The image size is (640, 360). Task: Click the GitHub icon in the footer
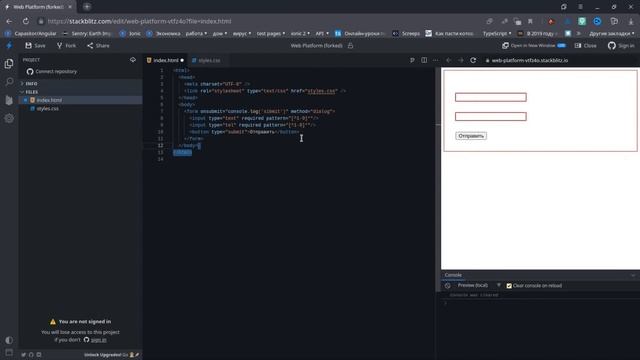click(31, 355)
